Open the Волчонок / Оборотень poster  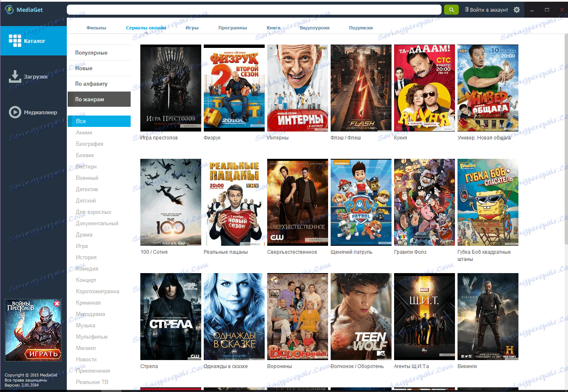(361, 317)
